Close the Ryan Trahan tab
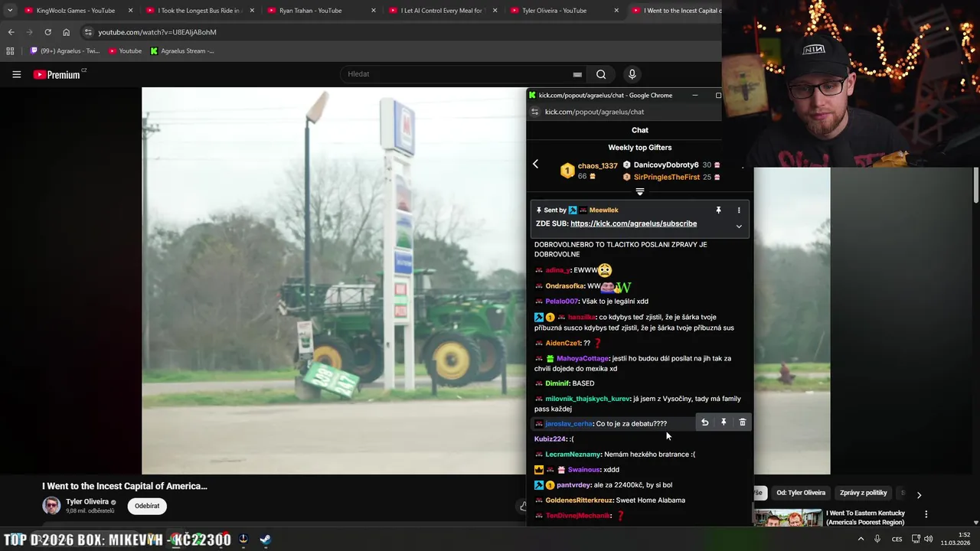Image resolution: width=980 pixels, height=551 pixels. click(x=374, y=11)
